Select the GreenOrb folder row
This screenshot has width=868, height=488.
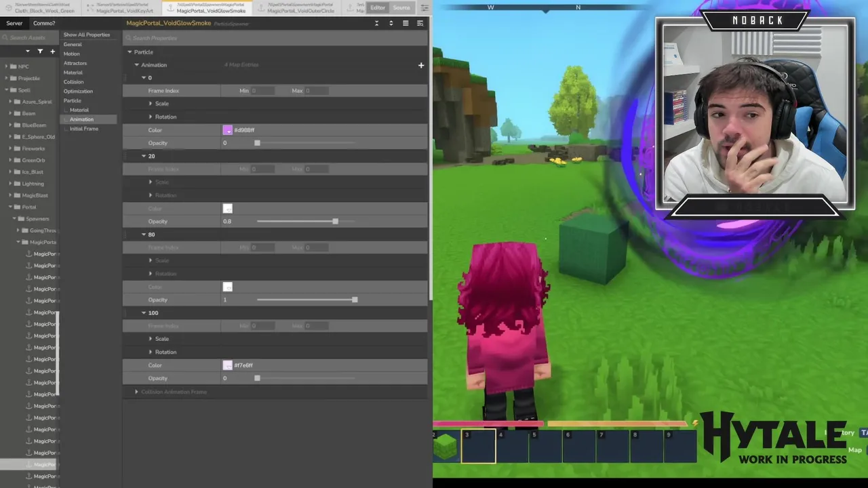[x=30, y=161]
